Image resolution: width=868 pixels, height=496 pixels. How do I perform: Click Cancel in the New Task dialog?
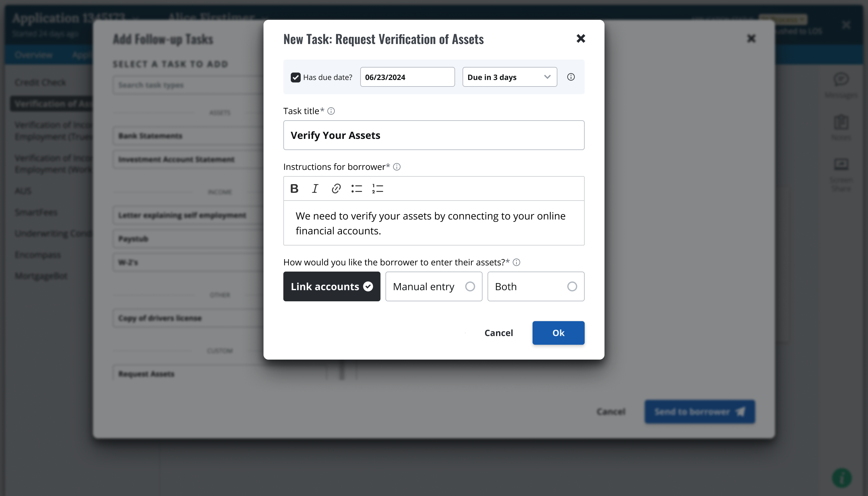[x=498, y=333]
